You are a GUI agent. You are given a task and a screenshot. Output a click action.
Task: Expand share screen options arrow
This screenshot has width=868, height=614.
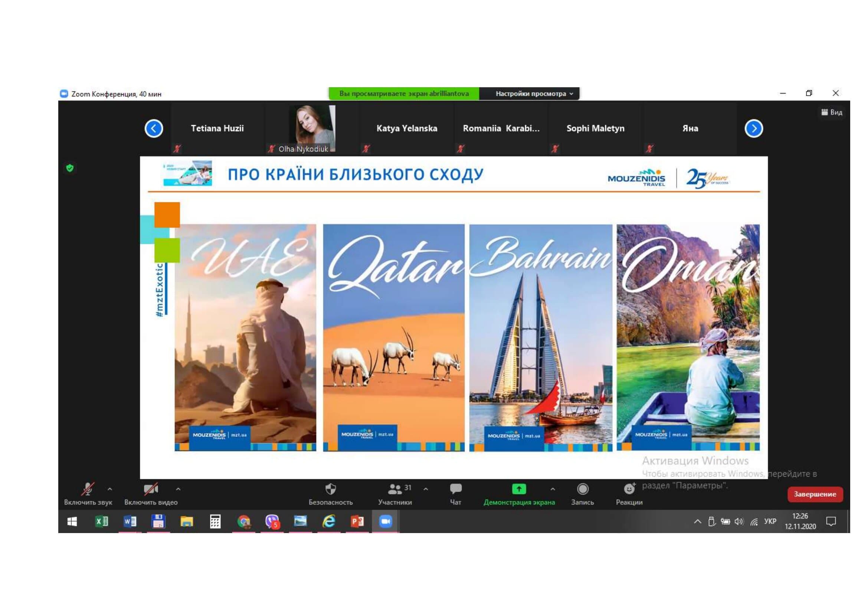[553, 489]
